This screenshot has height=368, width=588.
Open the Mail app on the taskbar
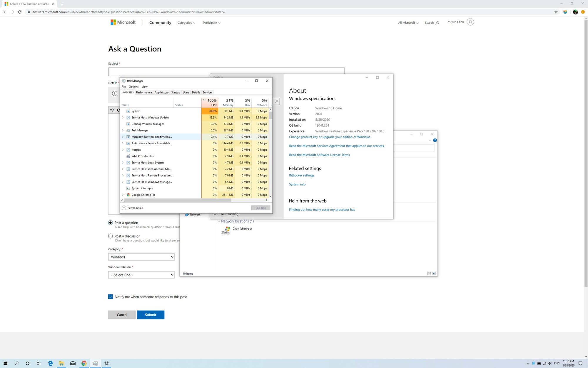[x=73, y=363]
